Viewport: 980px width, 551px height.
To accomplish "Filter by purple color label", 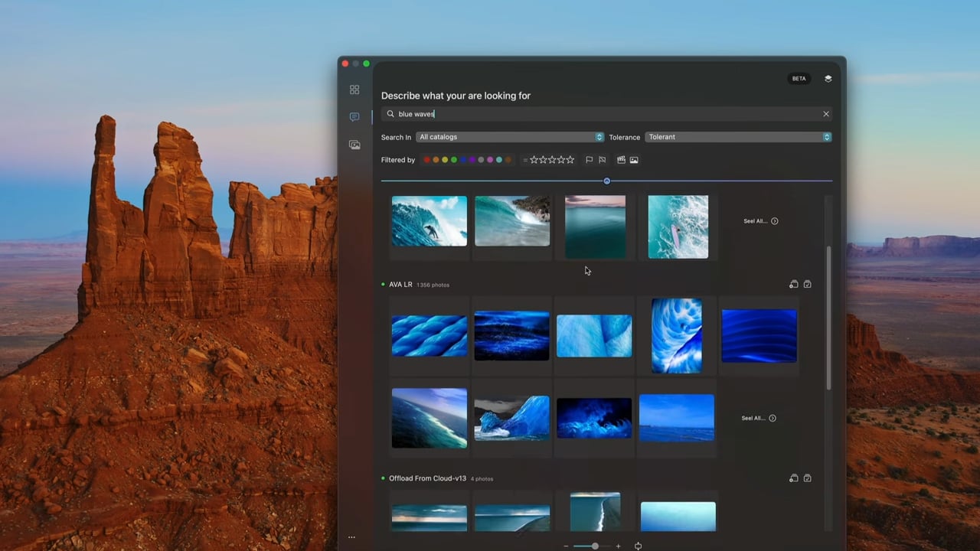I will [472, 160].
